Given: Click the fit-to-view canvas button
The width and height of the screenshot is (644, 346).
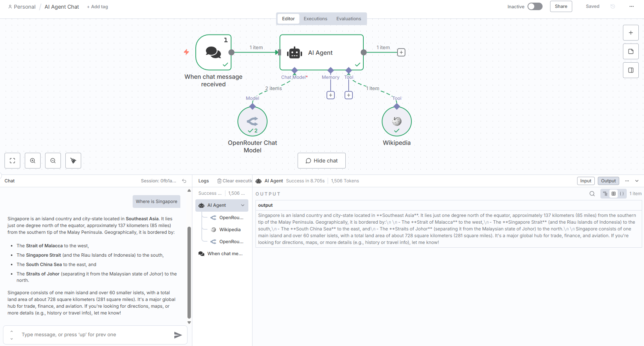Looking at the screenshot, I should (12, 161).
